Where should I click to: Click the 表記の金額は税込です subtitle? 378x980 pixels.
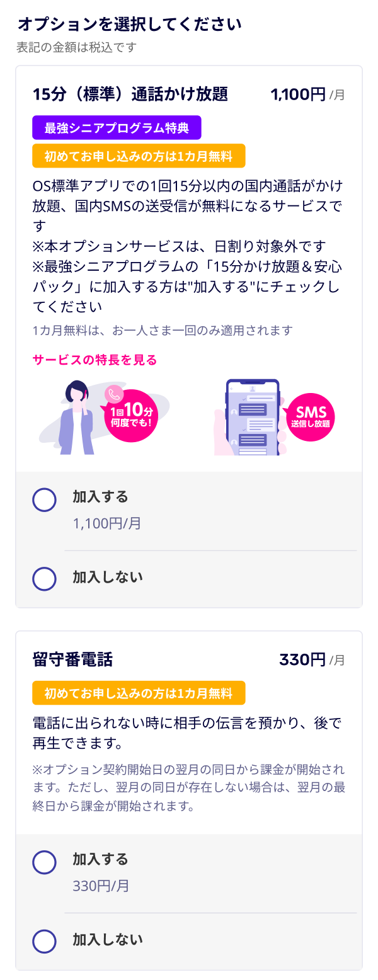76,47
